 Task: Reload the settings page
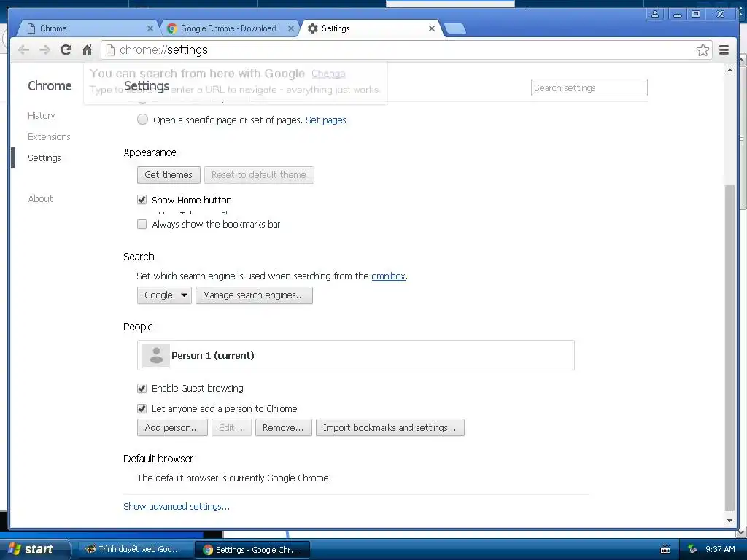[x=66, y=50]
